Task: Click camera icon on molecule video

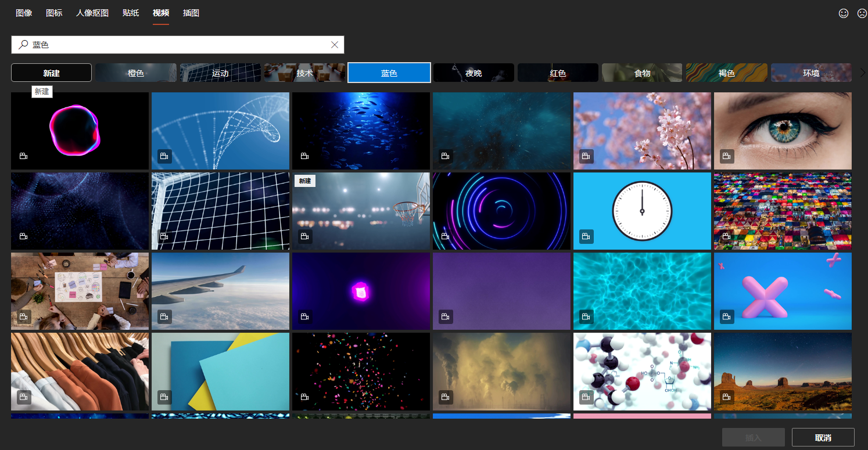Action: 586,397
